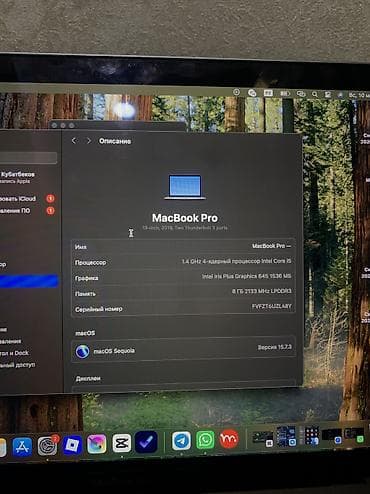Screen dimensions: 370x494
Task: Open the обновления ПО sidebar item
Action: coord(16,211)
